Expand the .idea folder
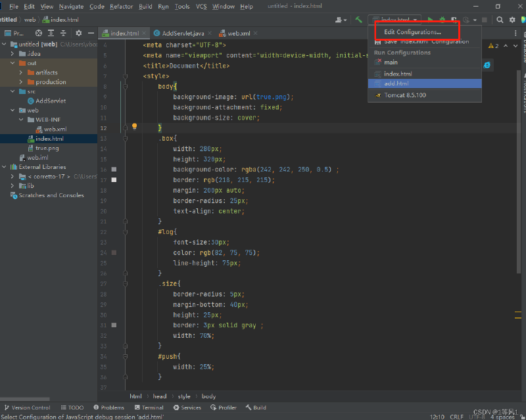The height and width of the screenshot is (420, 526). [x=12, y=53]
